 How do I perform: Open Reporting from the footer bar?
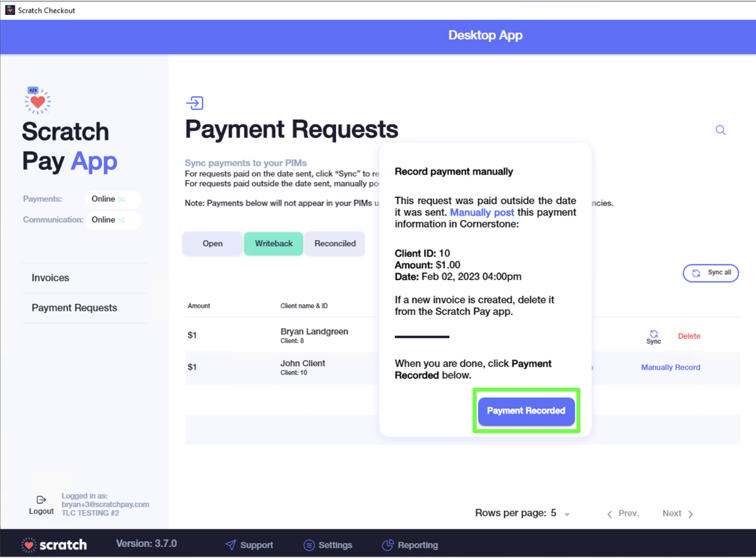[x=410, y=545]
